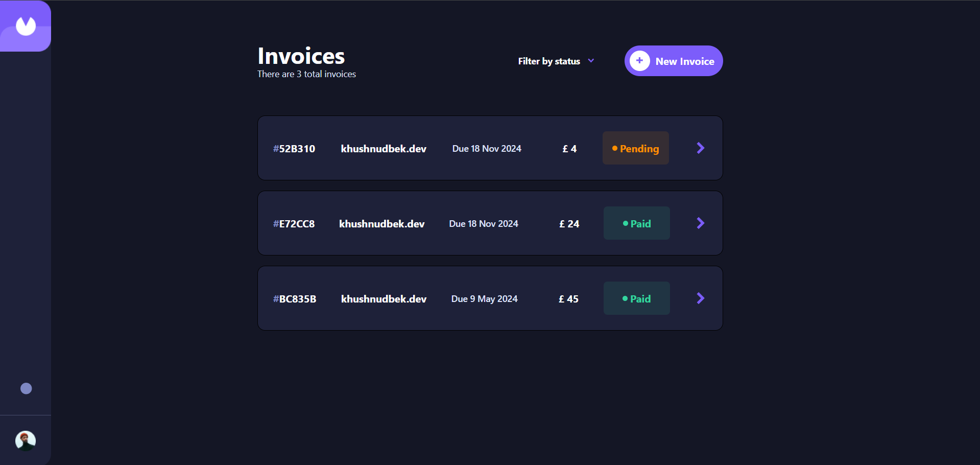The width and height of the screenshot is (980, 465).
Task: Click the orange dot inside the Pending badge
Action: point(614,148)
